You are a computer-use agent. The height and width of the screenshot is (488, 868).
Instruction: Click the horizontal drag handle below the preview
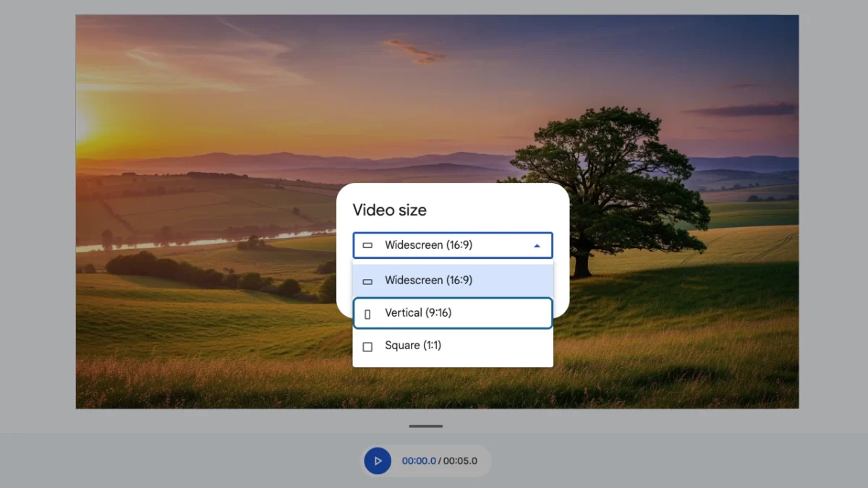tap(425, 426)
